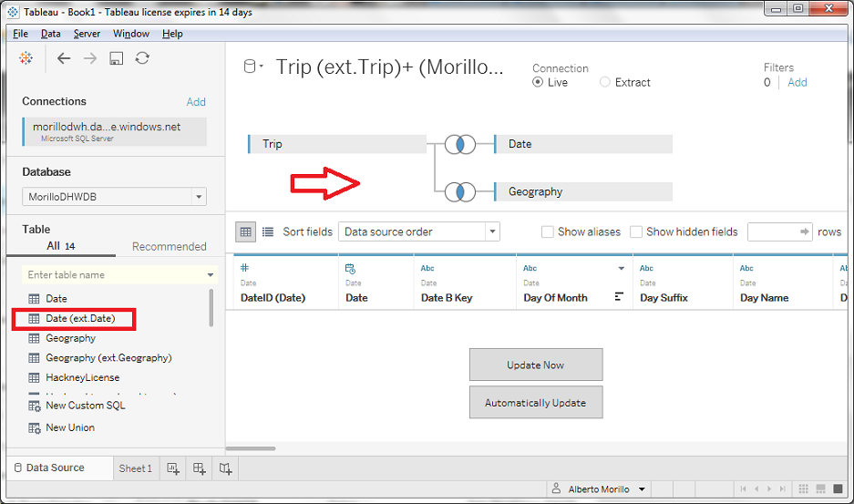
Task: Save the workbook via floppy disk icon
Action: 116,58
